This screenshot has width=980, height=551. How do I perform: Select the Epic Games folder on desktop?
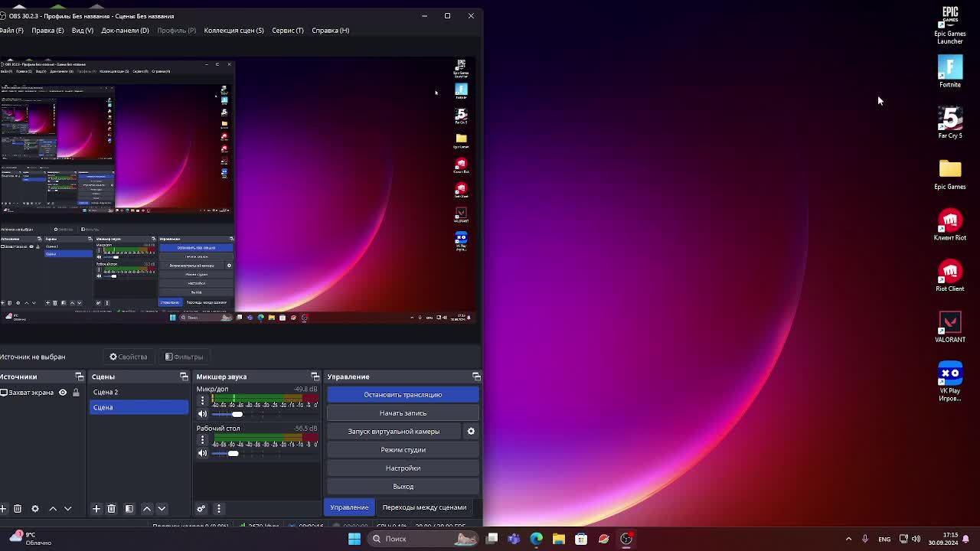coord(950,174)
